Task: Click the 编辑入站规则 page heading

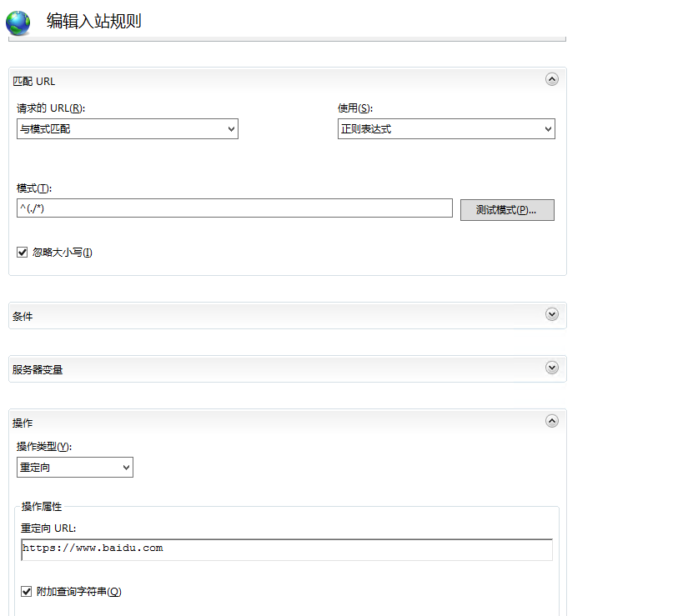Action: pos(93,22)
